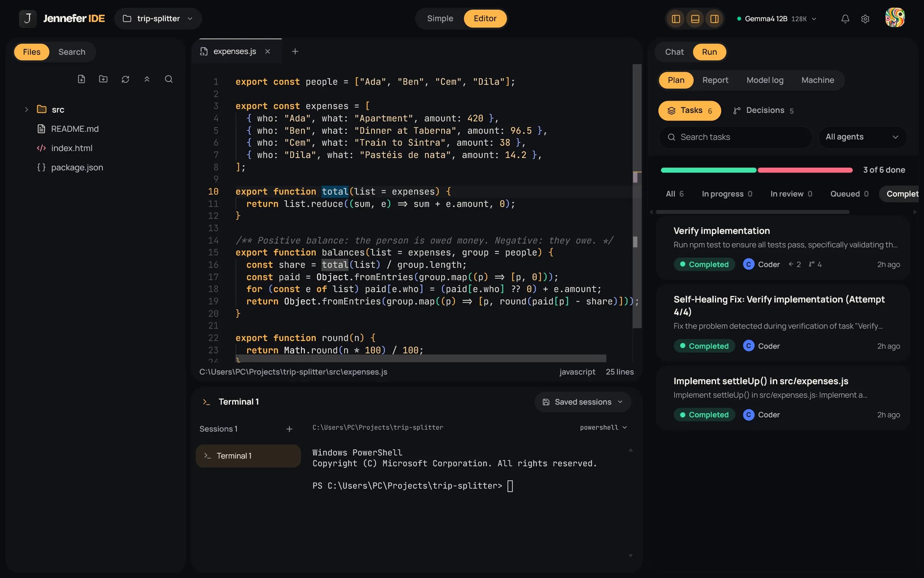Filter tasks by In review
Viewport: 924px width, 578px height.
tap(791, 194)
